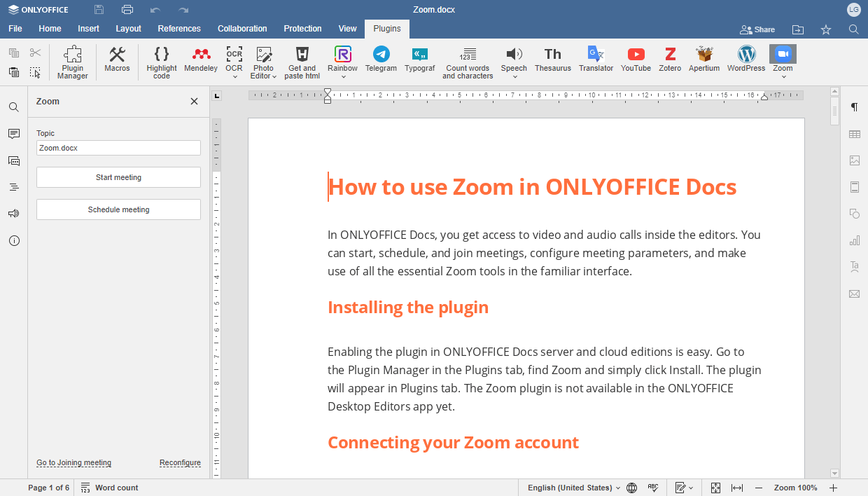Print the document using the printer icon
The height and width of the screenshot is (496, 868).
tap(127, 10)
